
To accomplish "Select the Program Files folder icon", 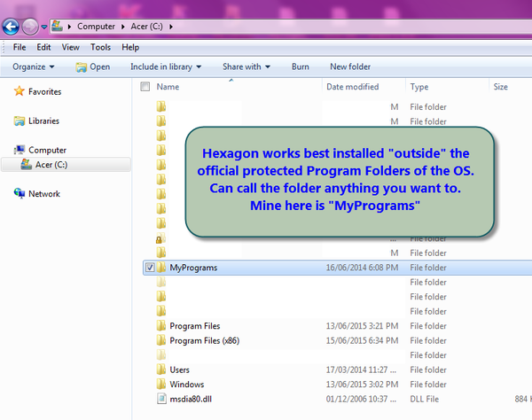I will [x=161, y=326].
